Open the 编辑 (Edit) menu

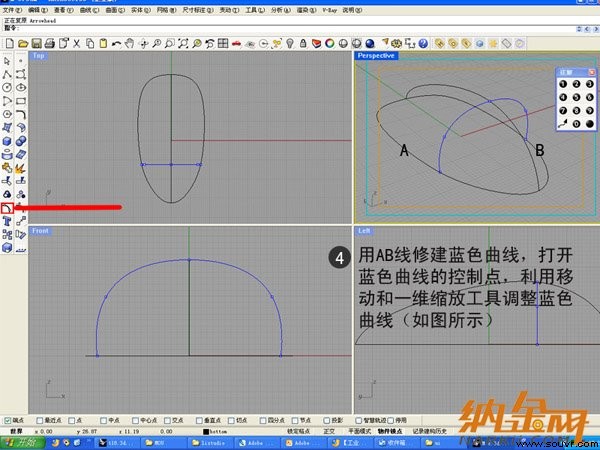tap(38, 10)
